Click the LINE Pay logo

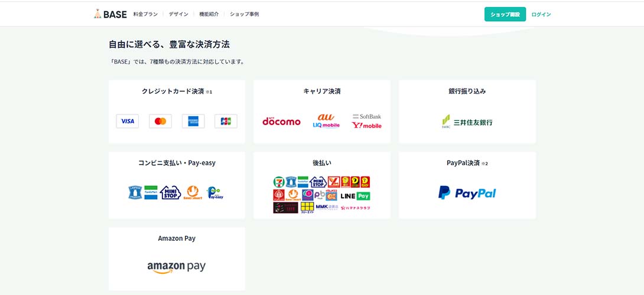tap(355, 196)
